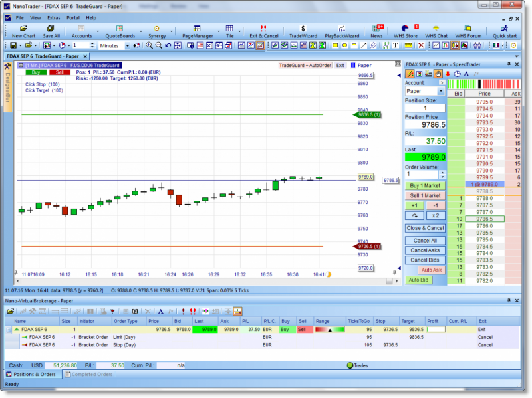Click the Order Volume input field
The height and width of the screenshot is (398, 532).
425,173
